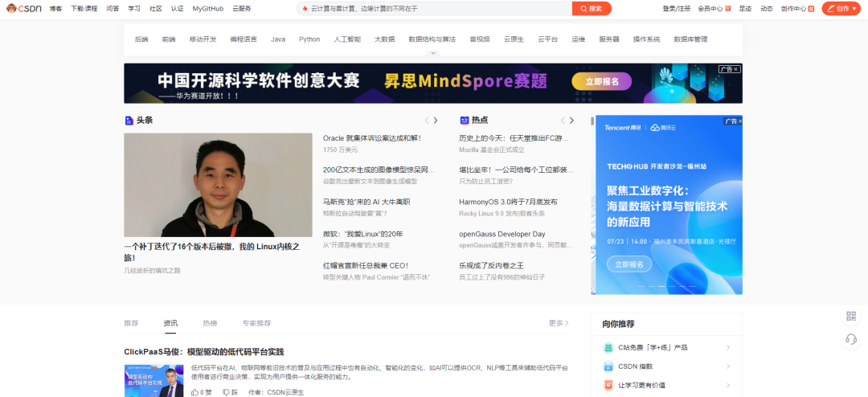Switch to the 热榜 tab

[x=210, y=323]
